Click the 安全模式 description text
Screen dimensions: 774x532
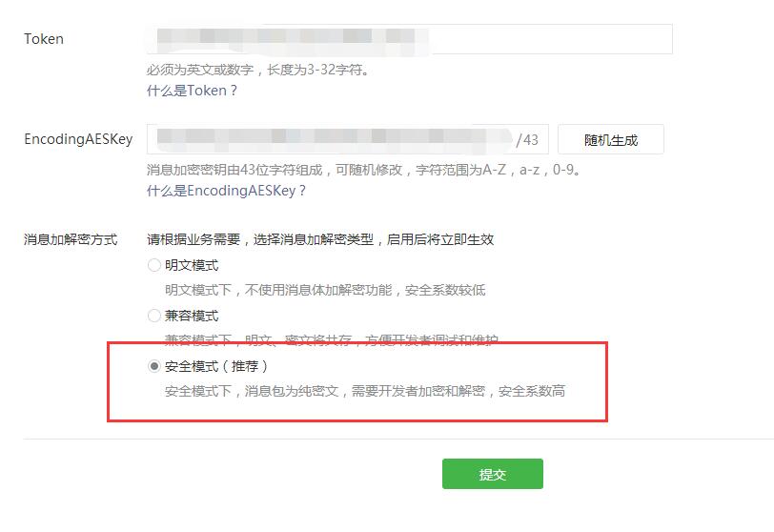pos(365,391)
